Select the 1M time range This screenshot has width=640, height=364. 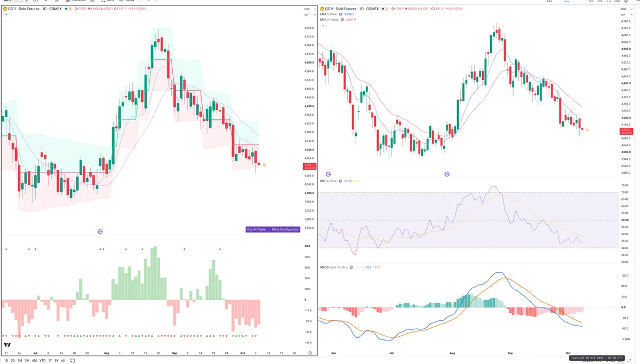point(20,361)
